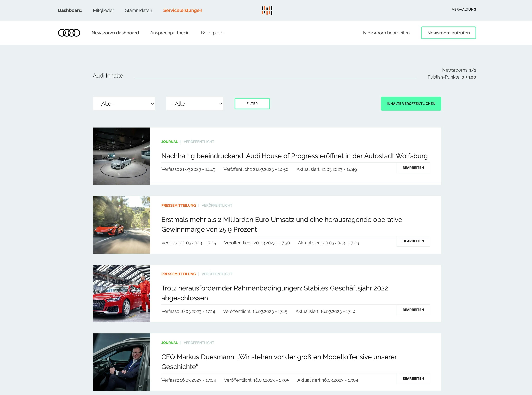This screenshot has height=395, width=532.
Task: Open the Verwaltung link
Action: coord(464,10)
